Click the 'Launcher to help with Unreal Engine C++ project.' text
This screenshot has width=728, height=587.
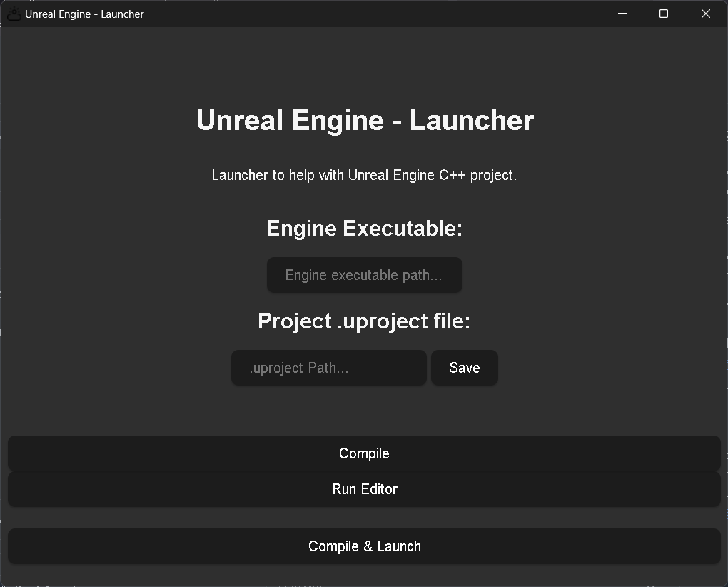(x=364, y=175)
